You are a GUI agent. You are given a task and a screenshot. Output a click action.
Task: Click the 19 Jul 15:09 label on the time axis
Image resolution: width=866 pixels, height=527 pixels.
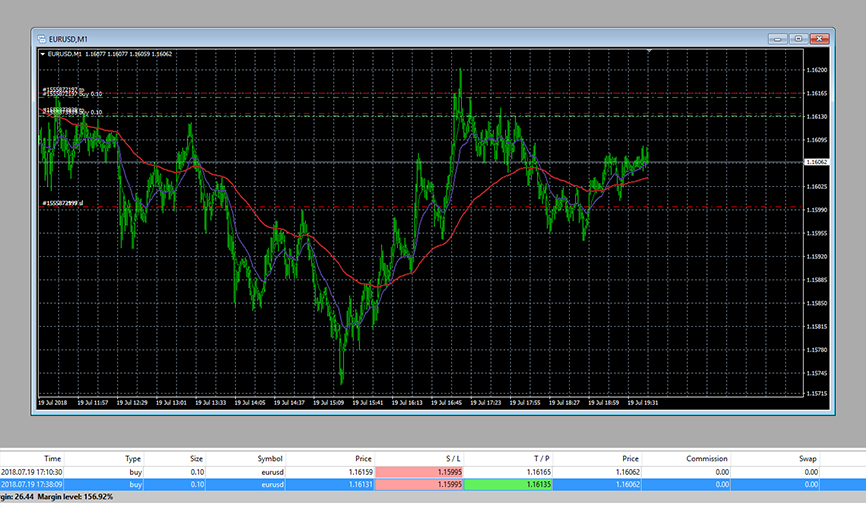329,403
